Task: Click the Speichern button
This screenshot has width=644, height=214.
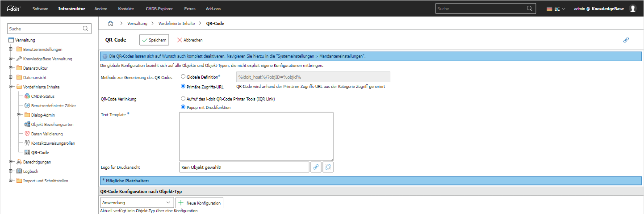Action: [x=154, y=40]
